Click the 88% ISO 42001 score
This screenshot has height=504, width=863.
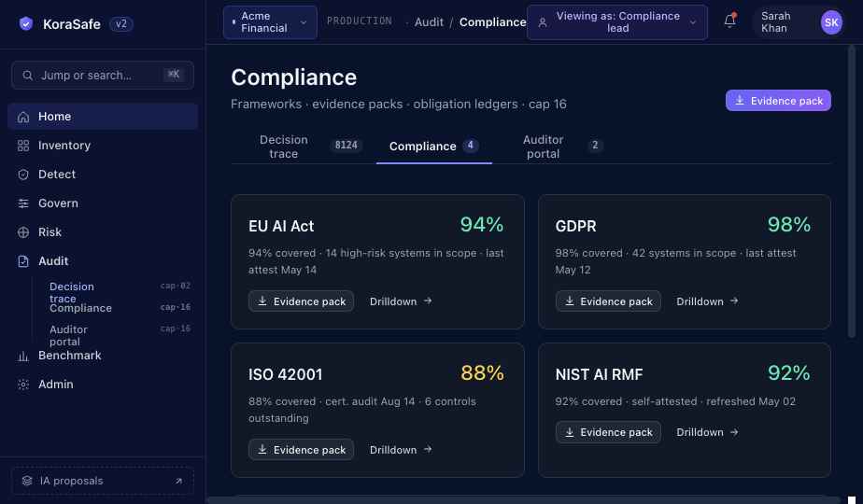click(x=482, y=373)
